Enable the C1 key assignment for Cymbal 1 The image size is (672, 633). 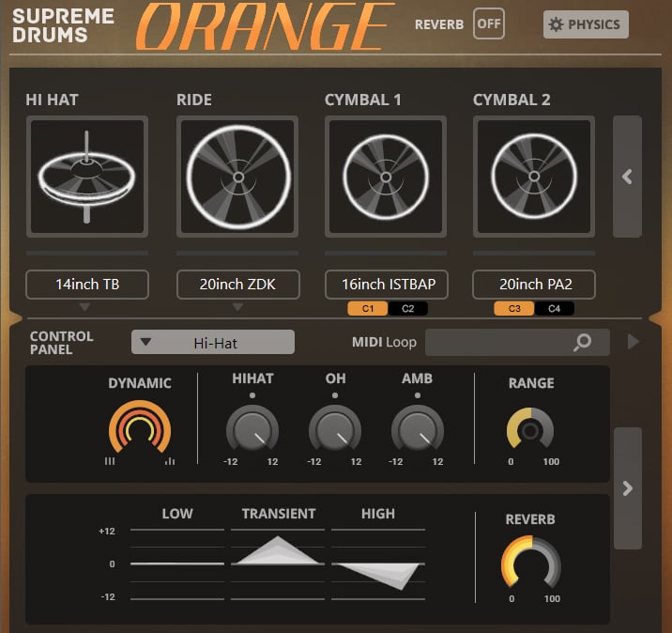pos(367,308)
